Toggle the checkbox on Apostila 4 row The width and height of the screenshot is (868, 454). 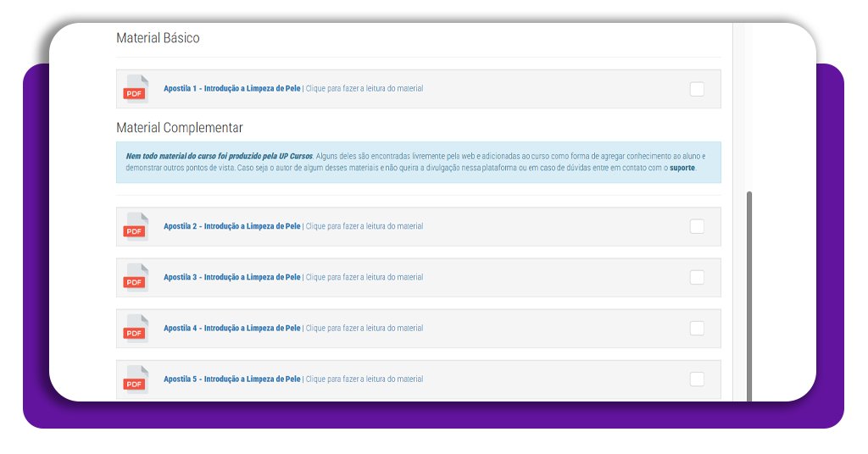pos(697,328)
